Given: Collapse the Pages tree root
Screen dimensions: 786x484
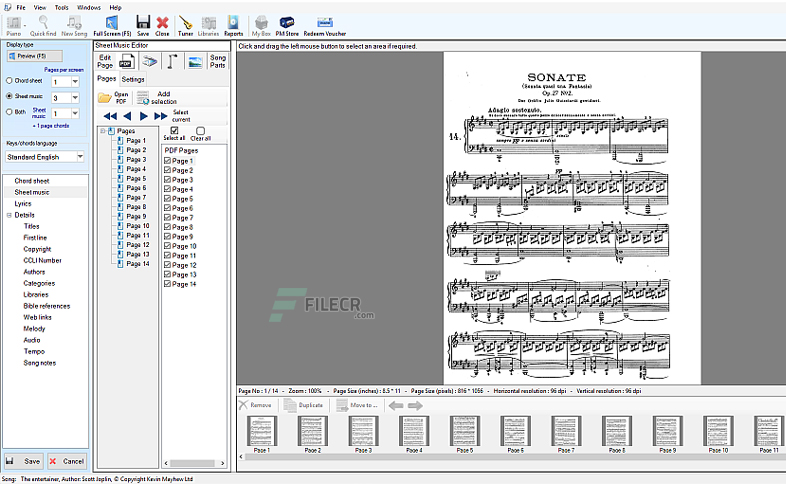Looking at the screenshot, I should coord(103,131).
